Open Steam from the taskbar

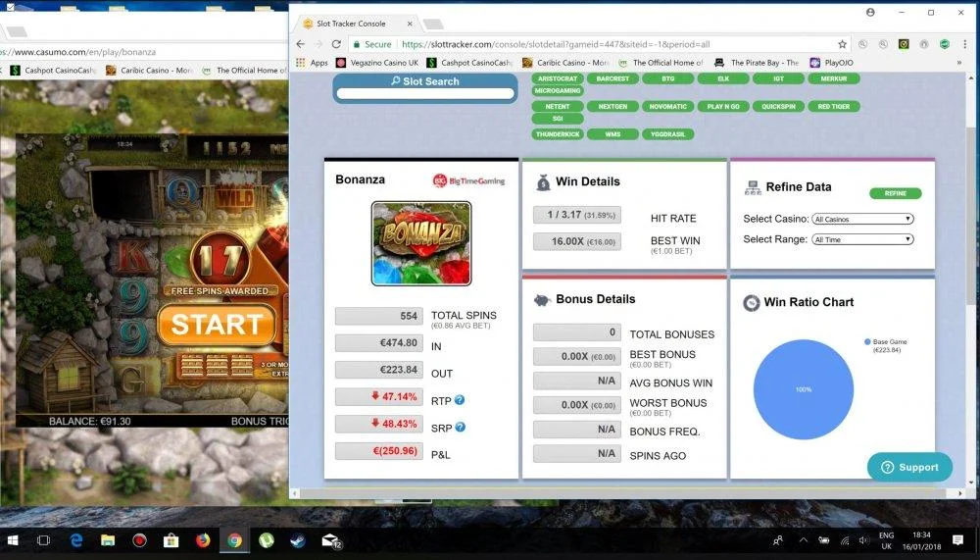coord(298,540)
